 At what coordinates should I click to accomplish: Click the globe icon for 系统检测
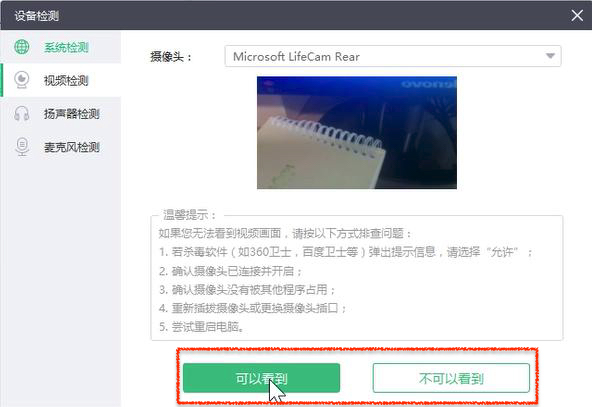click(22, 47)
